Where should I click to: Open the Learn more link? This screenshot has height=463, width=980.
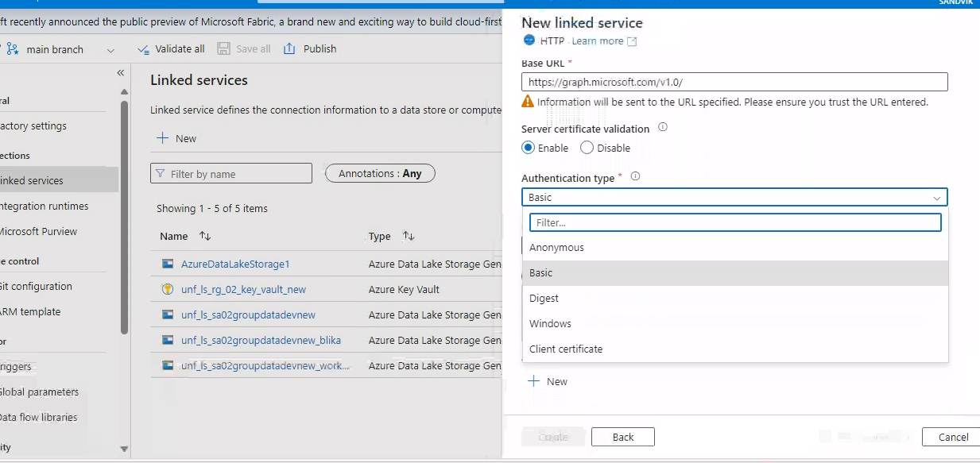tap(597, 41)
